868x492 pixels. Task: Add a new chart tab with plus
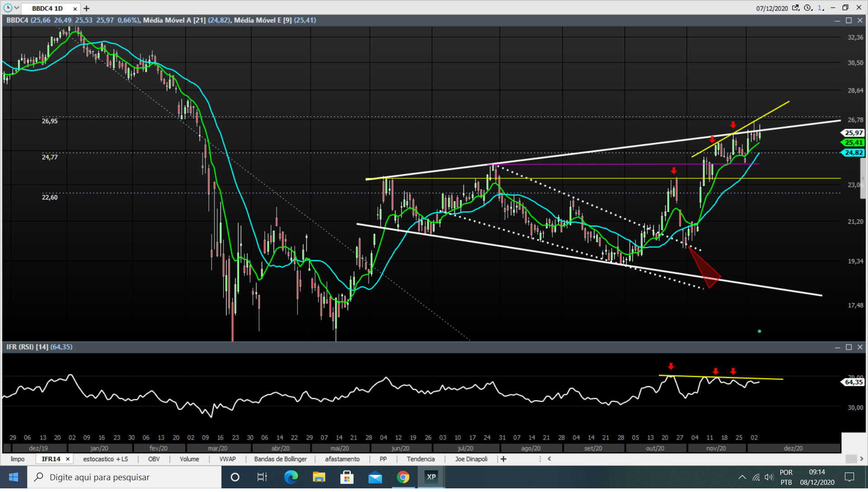tap(86, 8)
